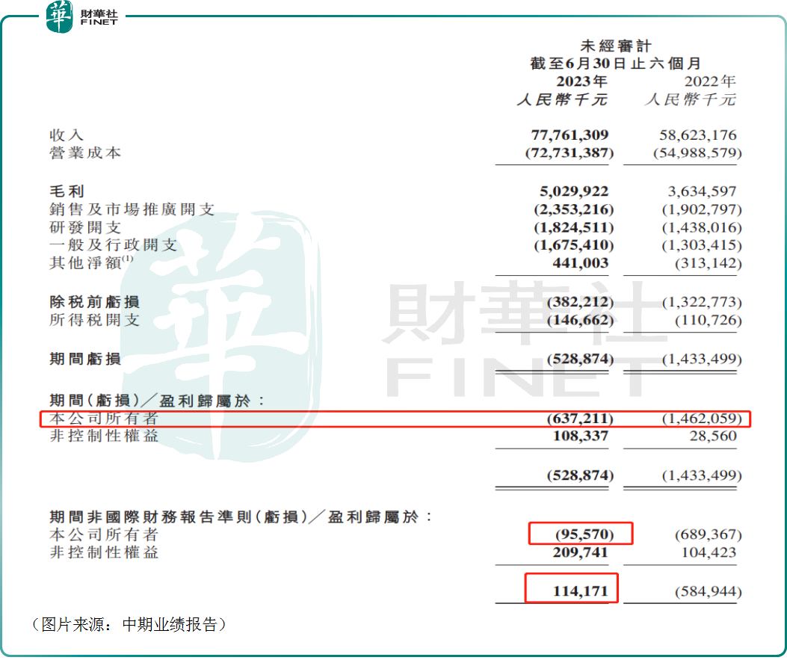787x672 pixels.
Task: Click the 一般及行政開支 label
Action: pyautogui.click(x=114, y=245)
